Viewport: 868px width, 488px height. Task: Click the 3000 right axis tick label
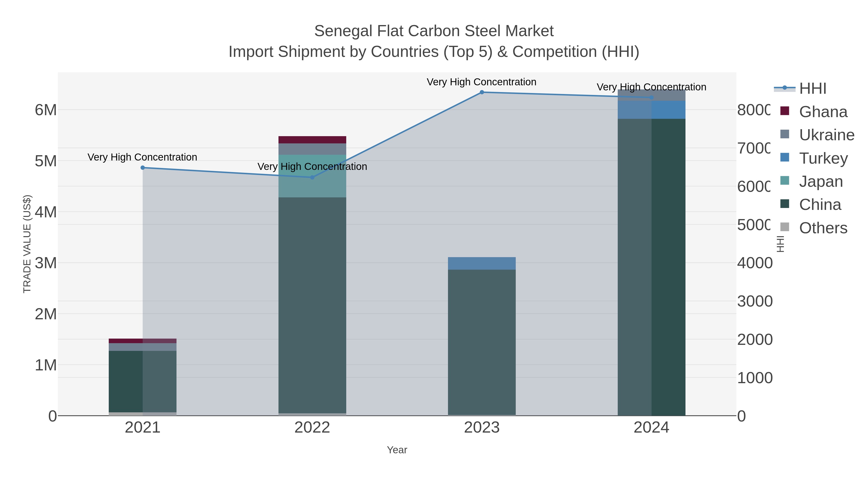pos(755,301)
